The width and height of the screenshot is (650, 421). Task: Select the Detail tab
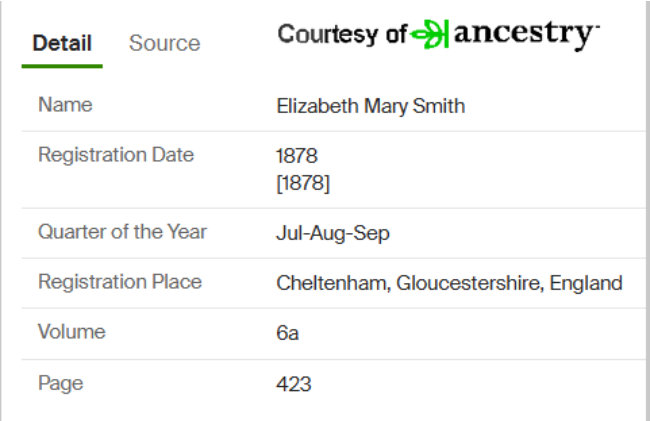(x=62, y=43)
